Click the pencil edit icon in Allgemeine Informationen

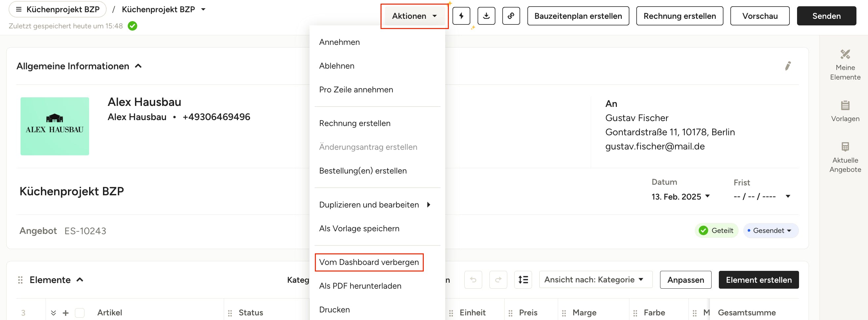tap(787, 66)
